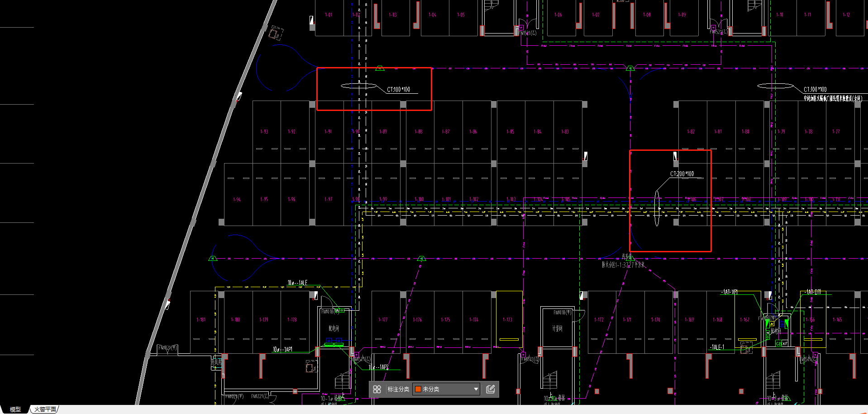Screen dimensions: 868x414
Task: Select the 10#--1AP2 panel label
Action: tap(378, 367)
